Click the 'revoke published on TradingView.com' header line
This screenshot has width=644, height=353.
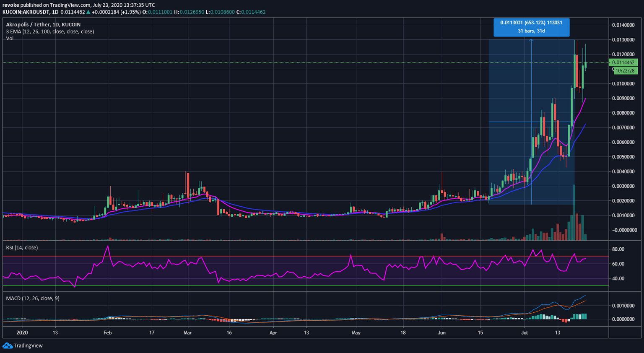pyautogui.click(x=79, y=5)
